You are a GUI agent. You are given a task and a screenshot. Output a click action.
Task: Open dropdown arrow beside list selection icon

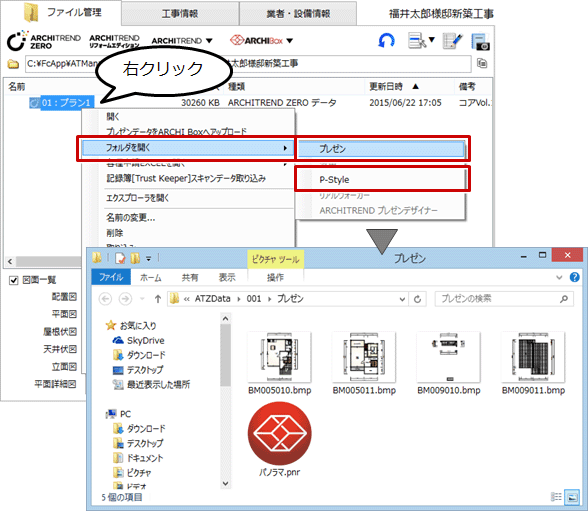coord(432,39)
